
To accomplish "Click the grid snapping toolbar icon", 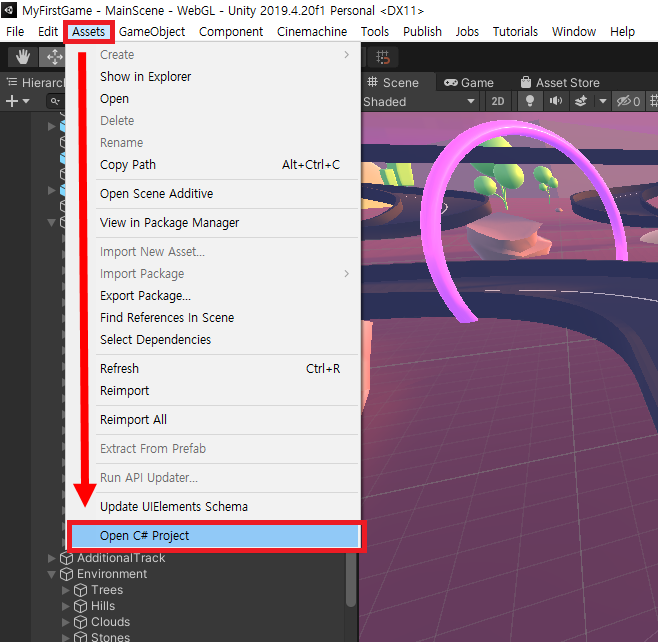I will pos(383,57).
